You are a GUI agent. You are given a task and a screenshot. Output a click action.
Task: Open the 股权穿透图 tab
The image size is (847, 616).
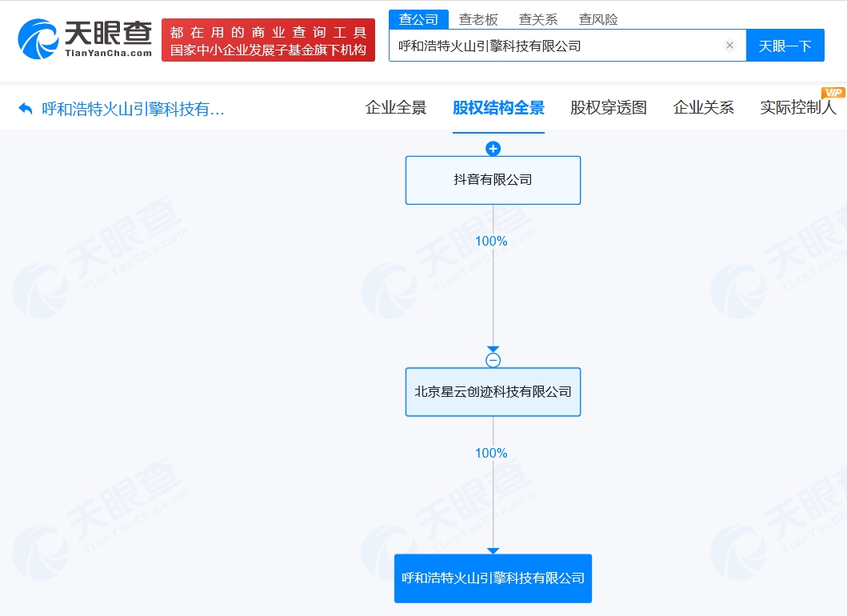pos(609,108)
